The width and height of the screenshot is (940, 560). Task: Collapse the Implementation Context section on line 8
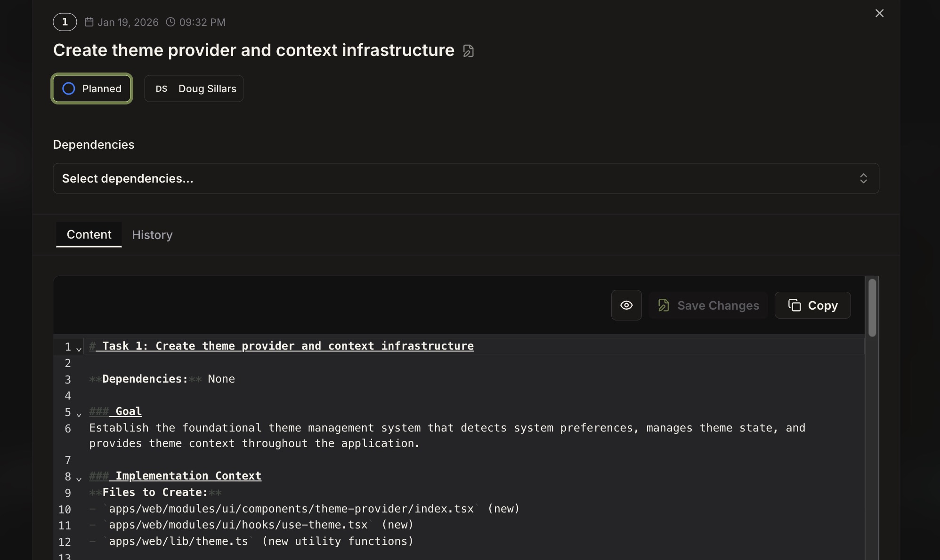tap(79, 478)
